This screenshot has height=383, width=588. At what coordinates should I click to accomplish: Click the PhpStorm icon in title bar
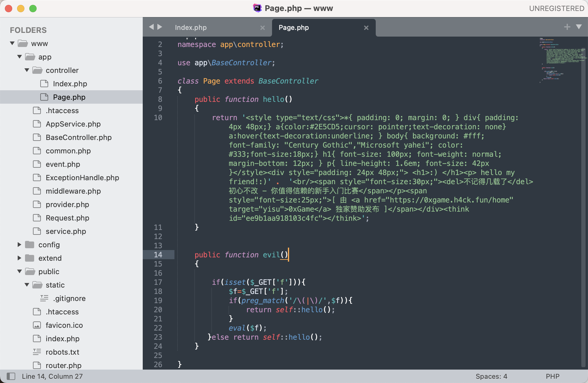point(257,8)
